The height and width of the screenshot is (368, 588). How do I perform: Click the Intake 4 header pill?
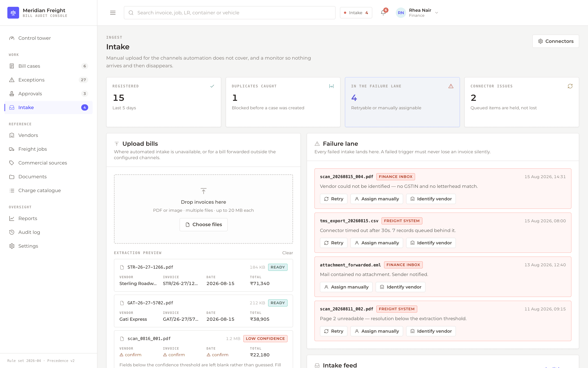pos(356,13)
